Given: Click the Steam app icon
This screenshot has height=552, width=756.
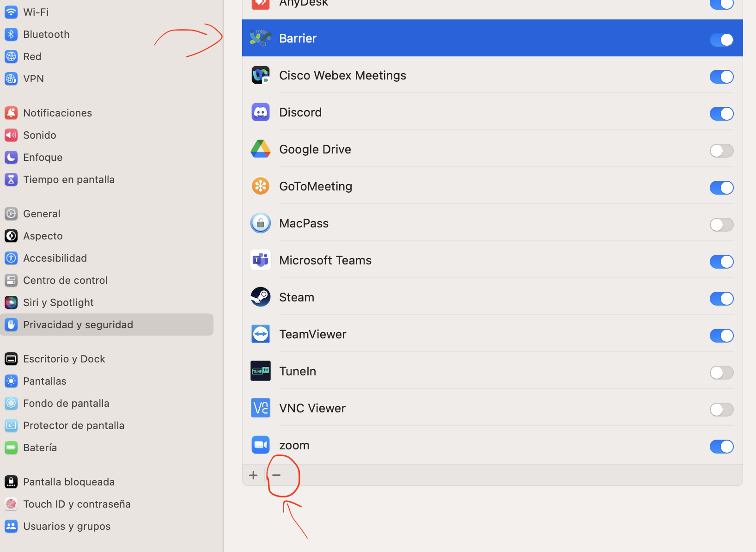Looking at the screenshot, I should [x=261, y=297].
